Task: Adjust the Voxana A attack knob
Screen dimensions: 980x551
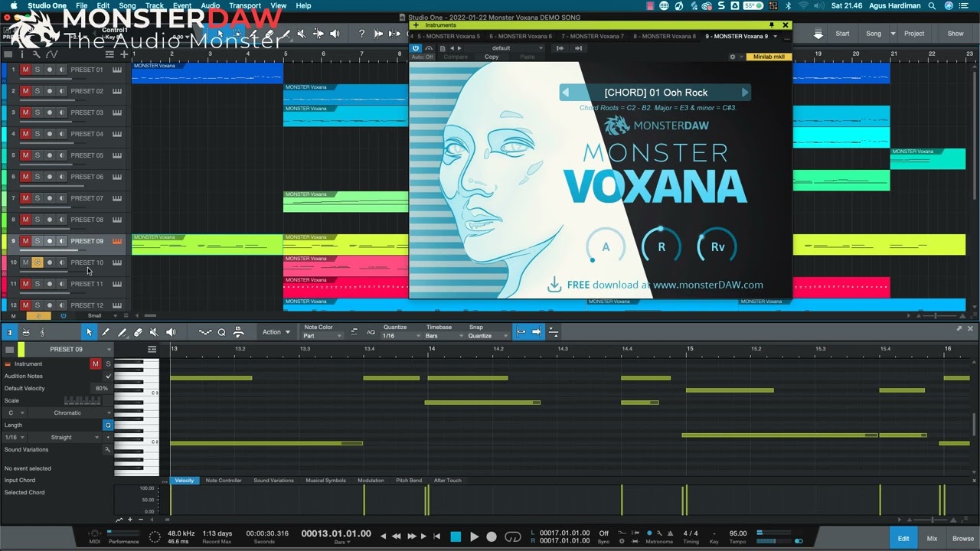Action: point(606,246)
